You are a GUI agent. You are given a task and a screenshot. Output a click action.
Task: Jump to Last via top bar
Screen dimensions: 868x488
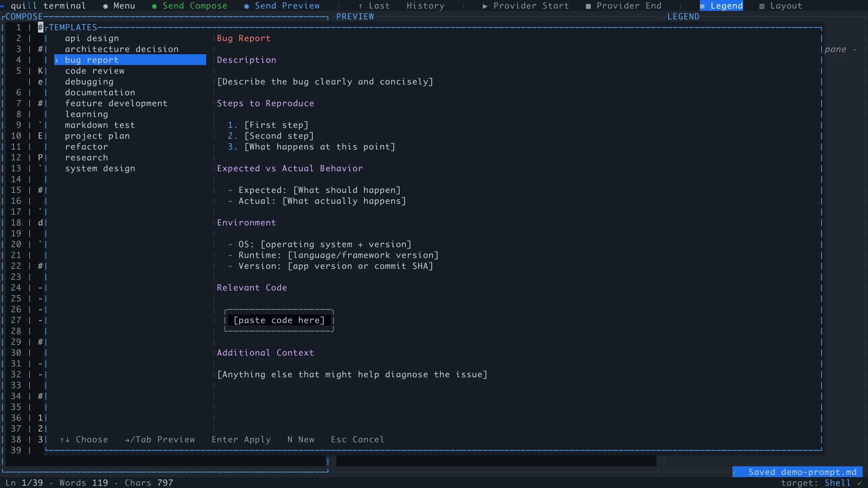tap(374, 6)
